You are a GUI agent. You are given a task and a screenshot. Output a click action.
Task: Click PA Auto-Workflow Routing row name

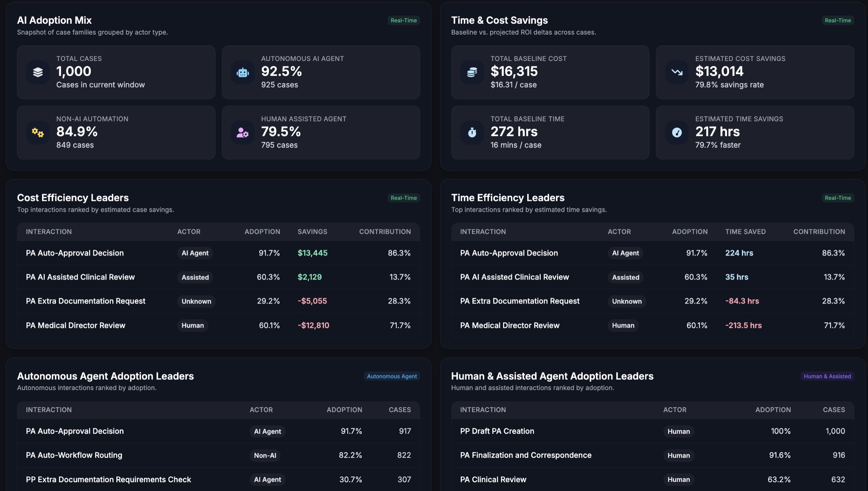(74, 455)
